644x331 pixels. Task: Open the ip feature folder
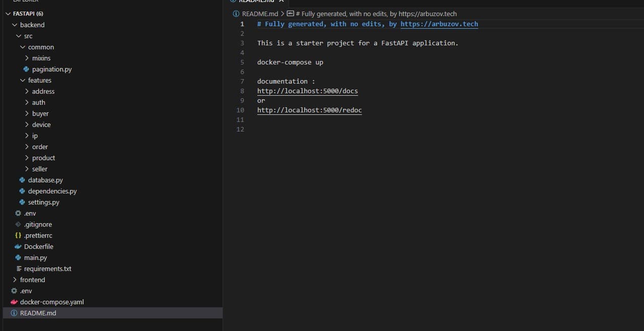click(35, 136)
